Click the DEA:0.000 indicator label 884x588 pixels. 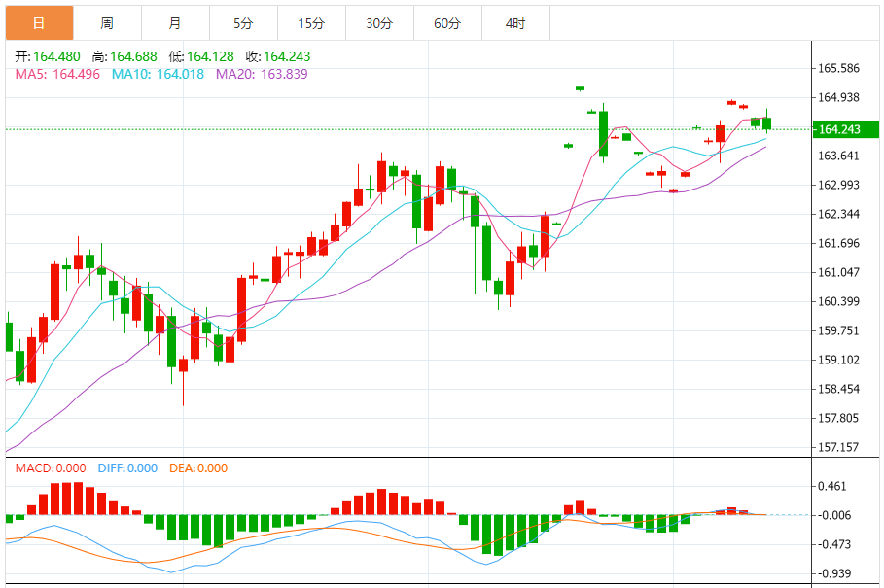(198, 468)
